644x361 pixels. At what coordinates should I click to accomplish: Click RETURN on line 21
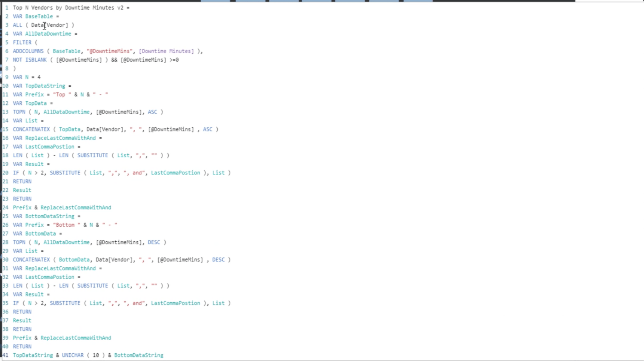(x=22, y=181)
